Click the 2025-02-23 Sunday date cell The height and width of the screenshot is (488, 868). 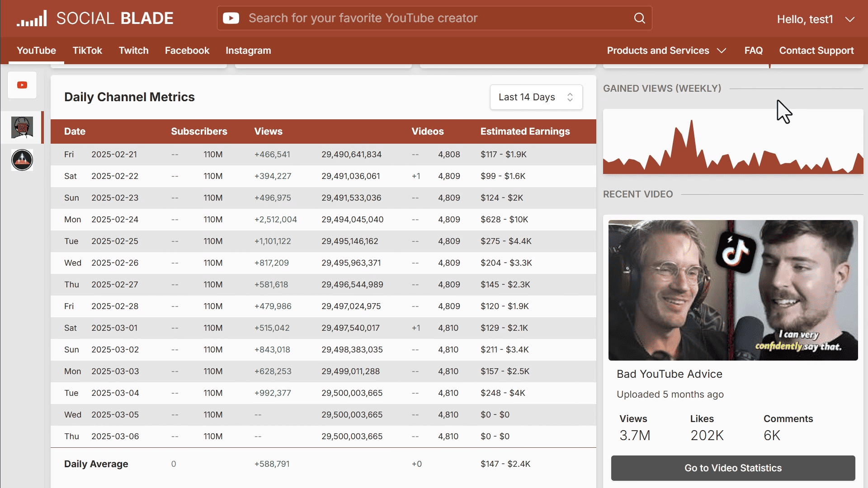pyautogui.click(x=115, y=198)
